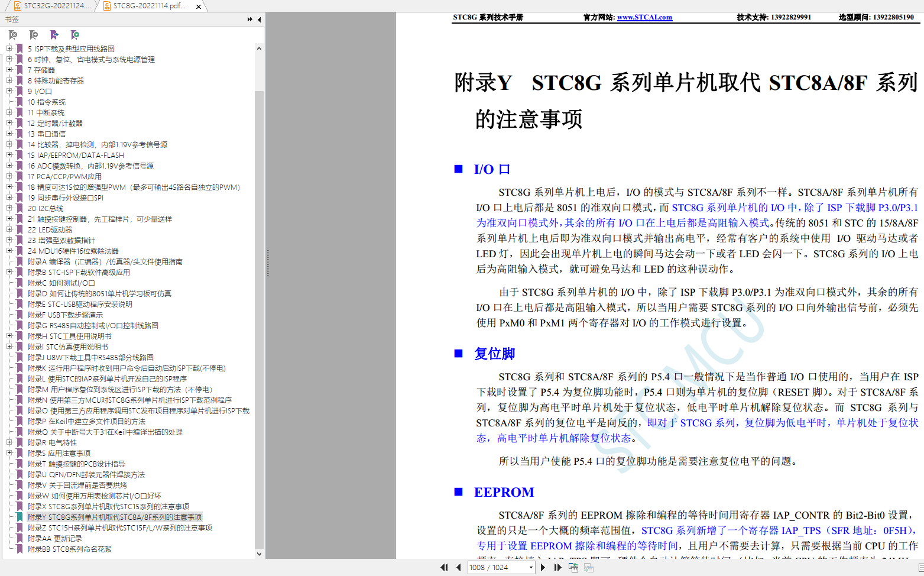Open bookmark 附录BB STC8系列命名花絮
This screenshot has width=924, height=576.
[x=70, y=549]
